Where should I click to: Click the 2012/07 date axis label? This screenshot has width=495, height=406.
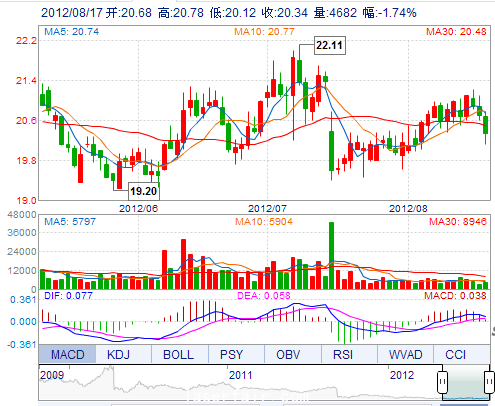(267, 209)
